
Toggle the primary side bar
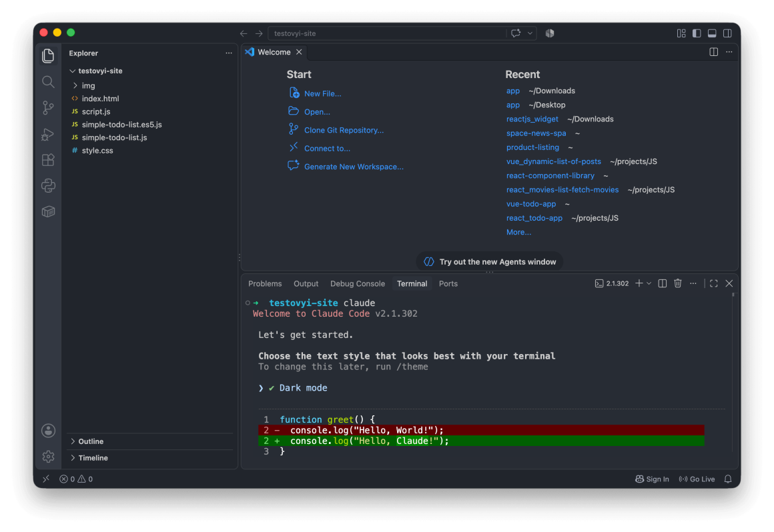tap(697, 33)
